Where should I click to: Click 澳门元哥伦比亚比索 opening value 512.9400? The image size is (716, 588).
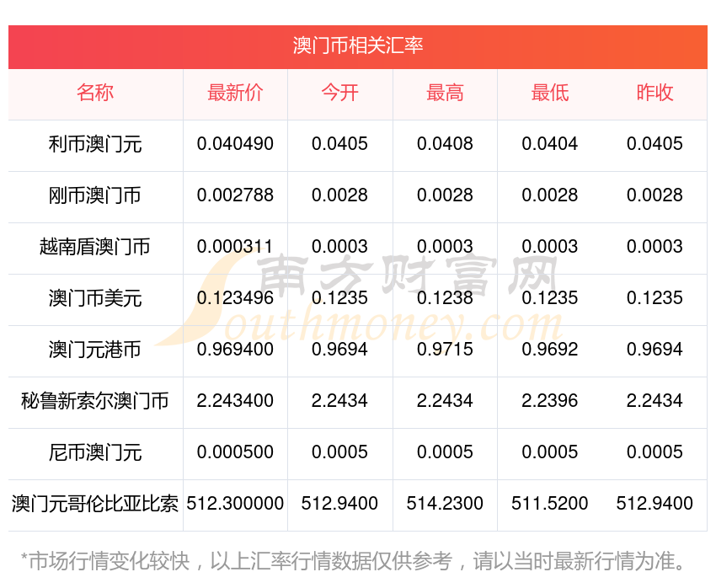pos(339,504)
